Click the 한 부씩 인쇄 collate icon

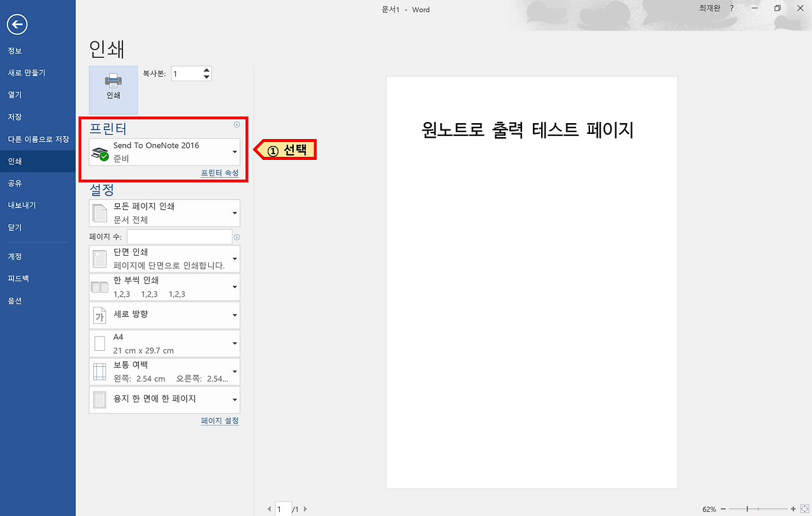100,287
